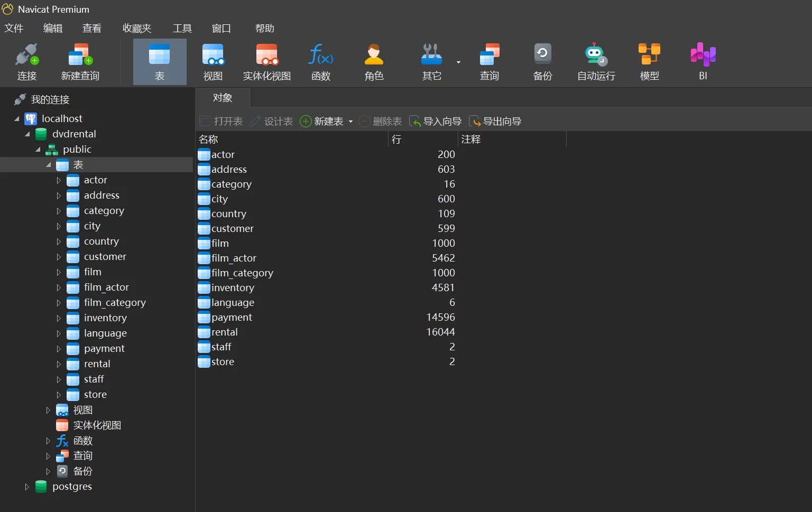Open Automation (自动运行) robot icon
812x512 pixels.
pyautogui.click(x=596, y=55)
